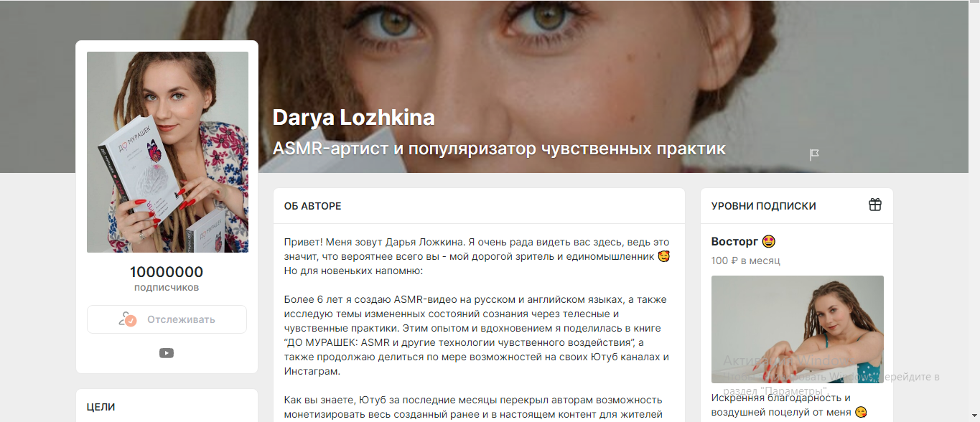Click the ASMR-артист subtitle on banner

tap(500, 149)
